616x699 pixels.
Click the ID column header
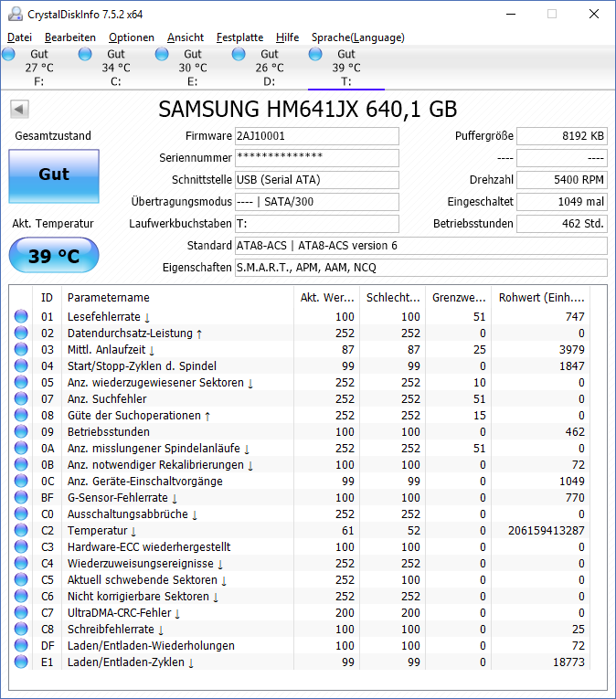point(47,297)
